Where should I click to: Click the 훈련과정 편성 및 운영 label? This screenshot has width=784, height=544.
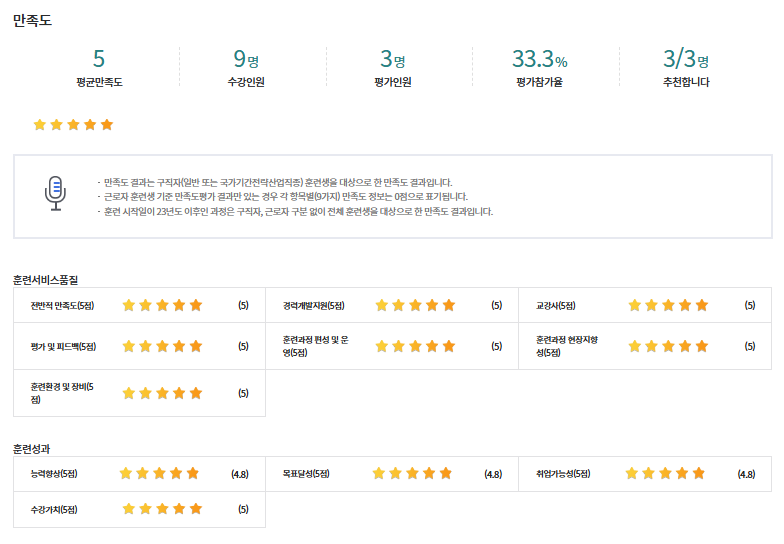316,346
